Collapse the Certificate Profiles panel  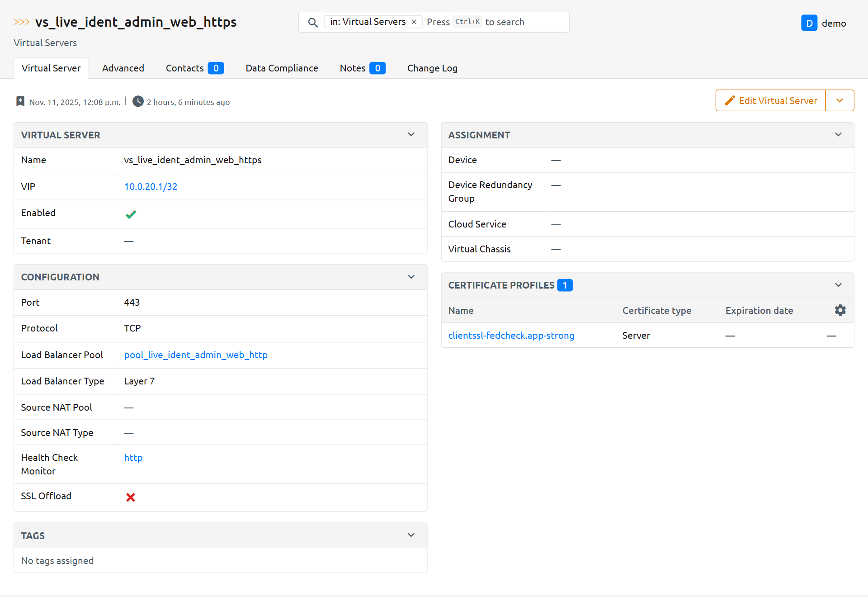838,285
